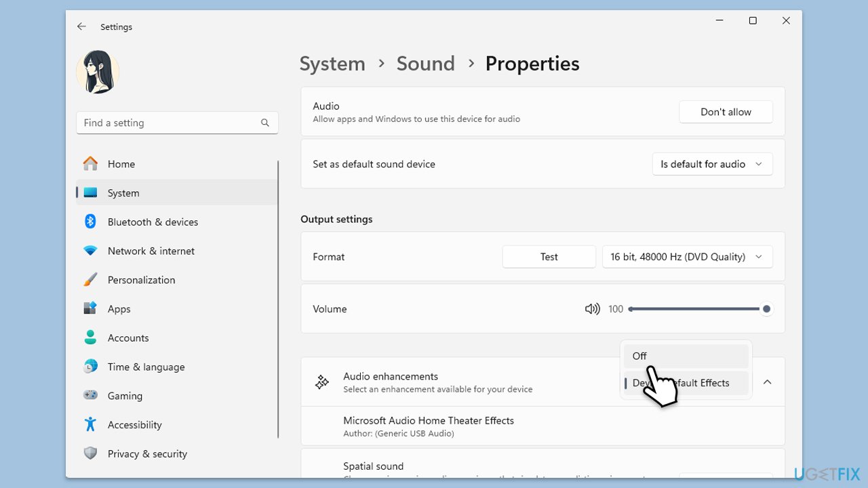Click the Home house icon
This screenshot has height=488, width=868.
coord(90,163)
